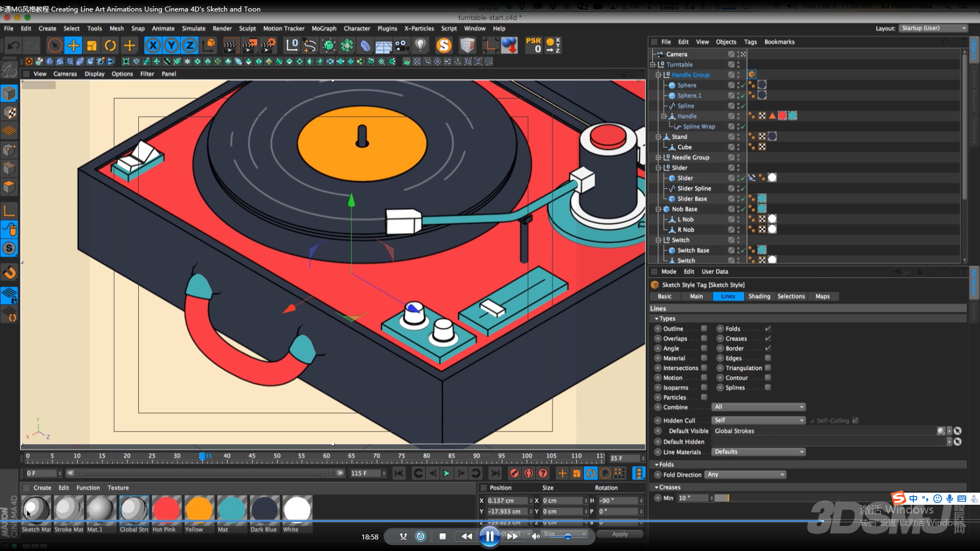Image resolution: width=980 pixels, height=551 pixels.
Task: Click the video player stop button
Action: coord(442,537)
